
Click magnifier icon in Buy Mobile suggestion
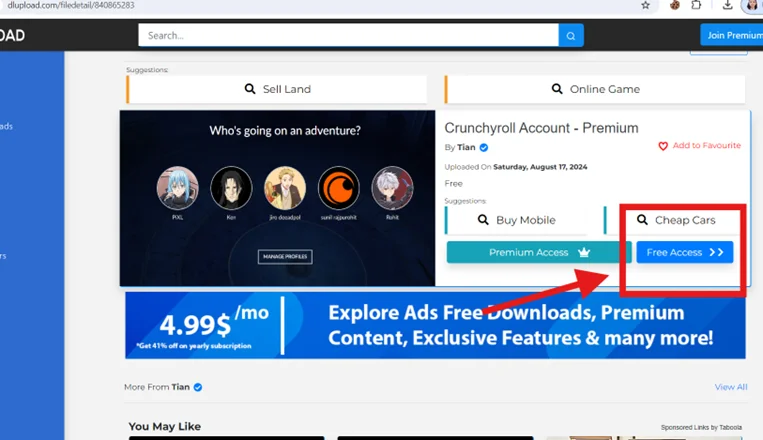click(x=483, y=220)
